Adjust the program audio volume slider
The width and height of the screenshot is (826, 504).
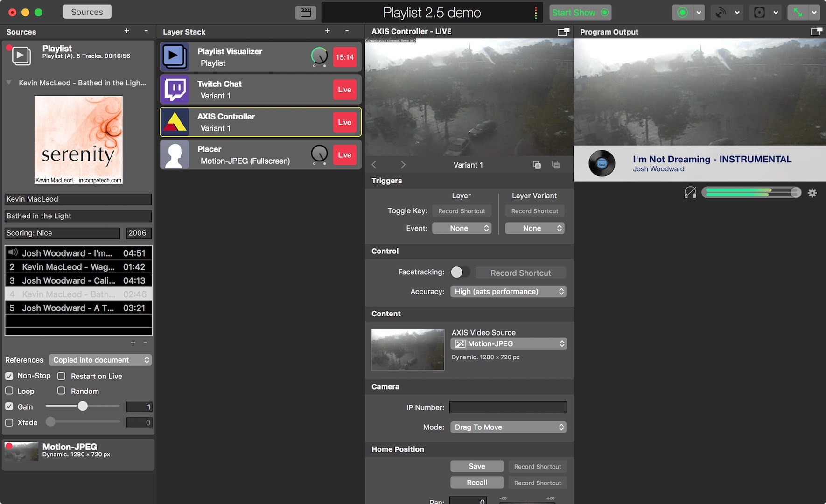point(751,192)
